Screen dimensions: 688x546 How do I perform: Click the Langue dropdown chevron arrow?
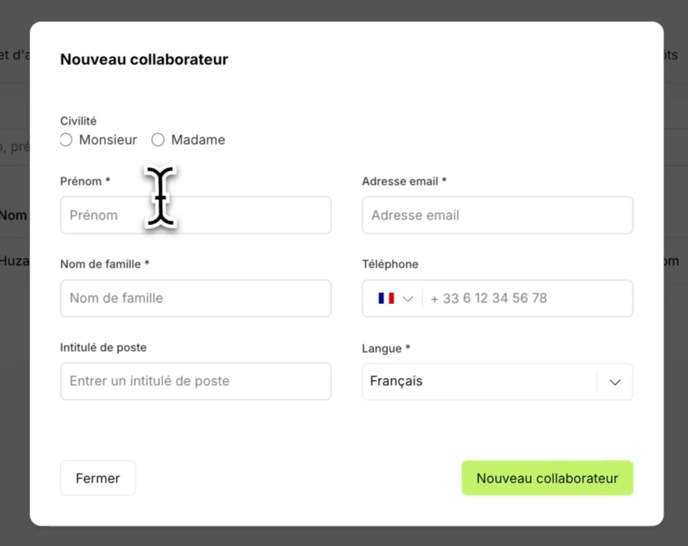click(x=615, y=382)
